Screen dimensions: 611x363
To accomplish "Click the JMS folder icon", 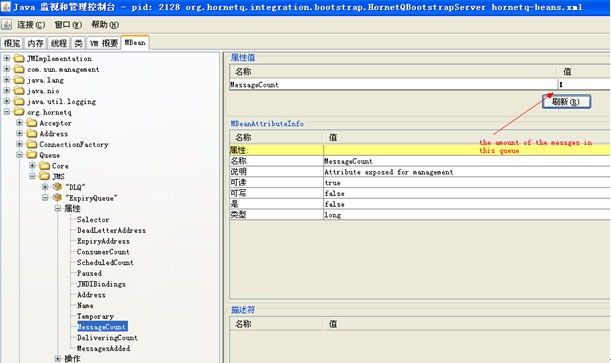I will [44, 176].
